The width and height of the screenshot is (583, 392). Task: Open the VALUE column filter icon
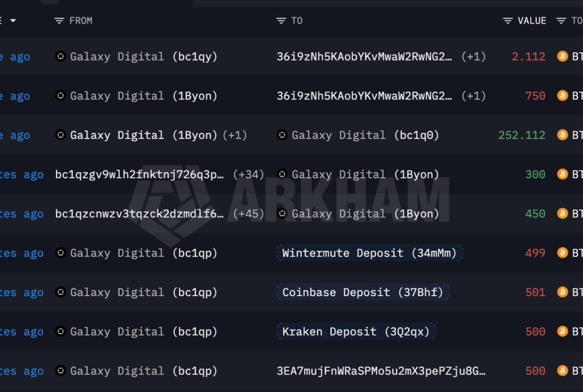pos(508,21)
